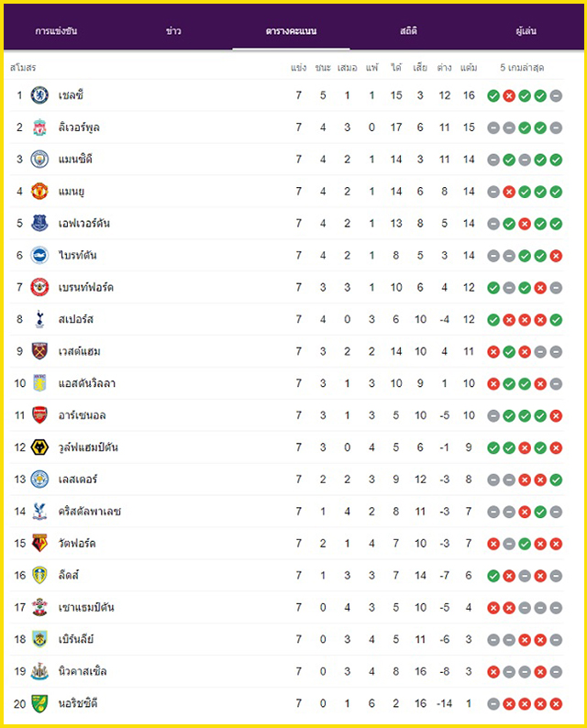Click the Liverpool club crest
Image resolution: width=587 pixels, height=728 pixels.
click(x=39, y=127)
